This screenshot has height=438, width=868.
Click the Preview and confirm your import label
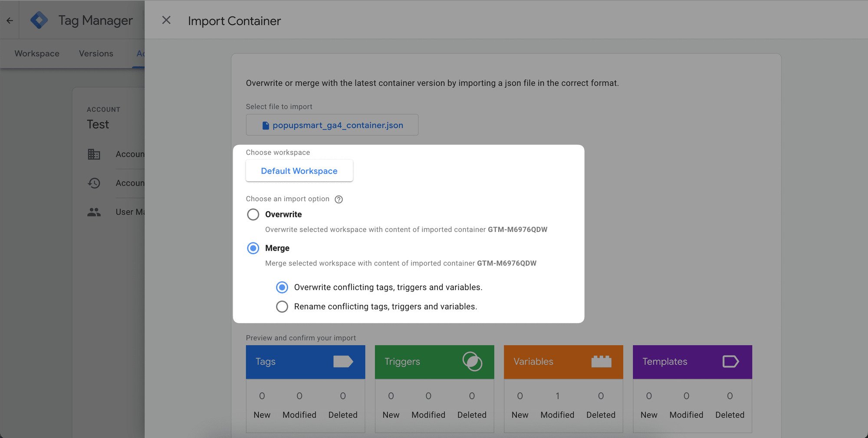point(301,338)
